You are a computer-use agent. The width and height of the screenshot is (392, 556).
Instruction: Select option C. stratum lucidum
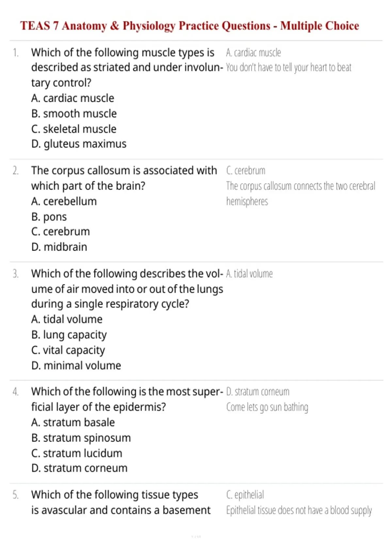77,453
